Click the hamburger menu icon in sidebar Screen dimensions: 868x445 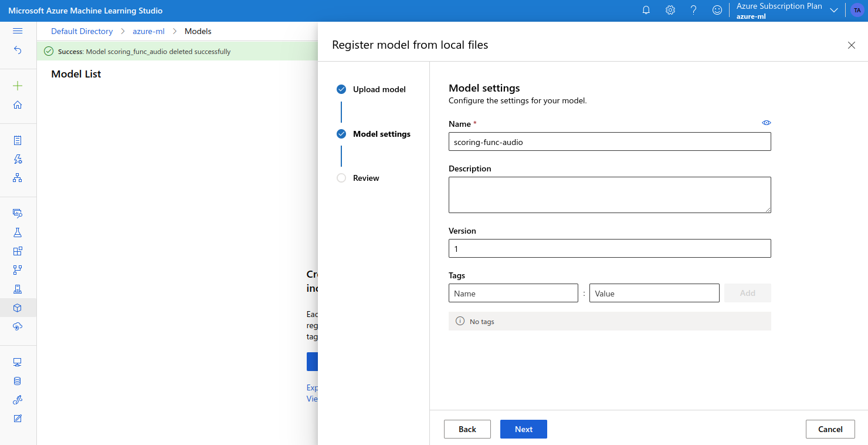18,31
